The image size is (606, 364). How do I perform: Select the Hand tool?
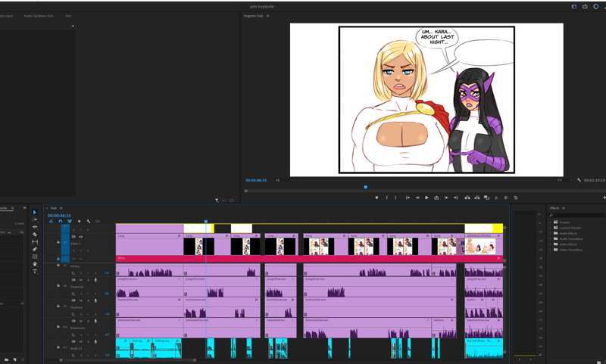pyautogui.click(x=35, y=264)
